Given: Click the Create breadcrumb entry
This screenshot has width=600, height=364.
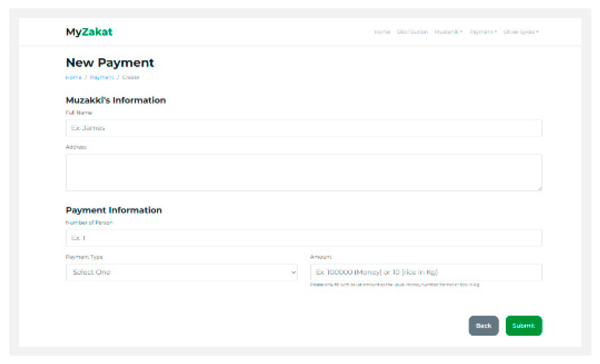Looking at the screenshot, I should tap(131, 77).
